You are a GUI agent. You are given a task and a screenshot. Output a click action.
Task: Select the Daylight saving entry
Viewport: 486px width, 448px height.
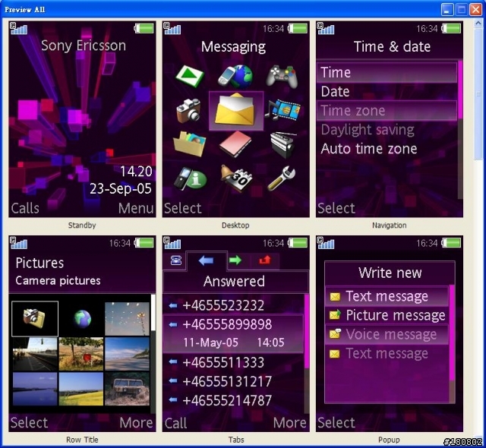tap(387, 130)
